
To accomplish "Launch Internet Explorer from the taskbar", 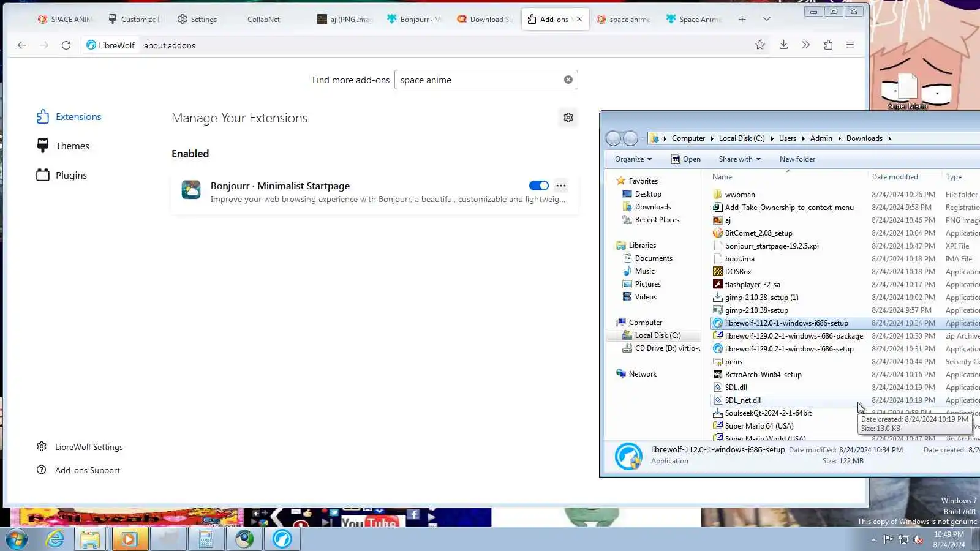I will (55, 539).
